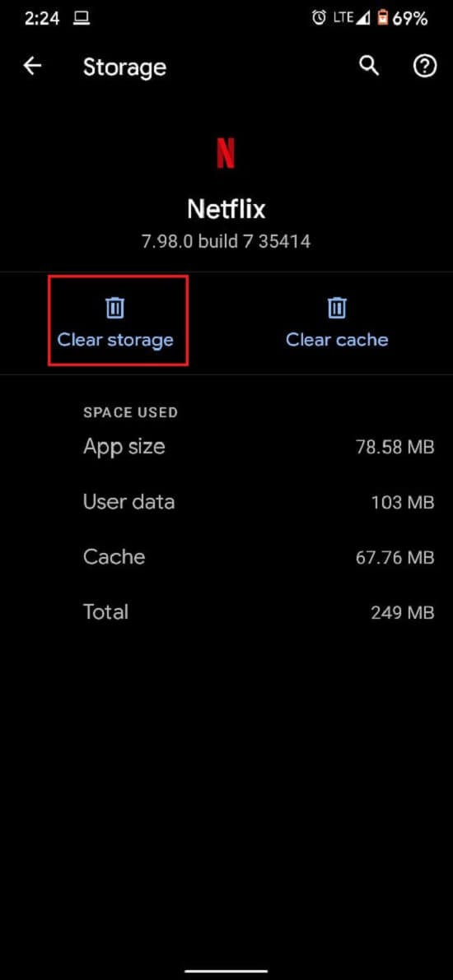Click the Clear cache text

(x=337, y=340)
